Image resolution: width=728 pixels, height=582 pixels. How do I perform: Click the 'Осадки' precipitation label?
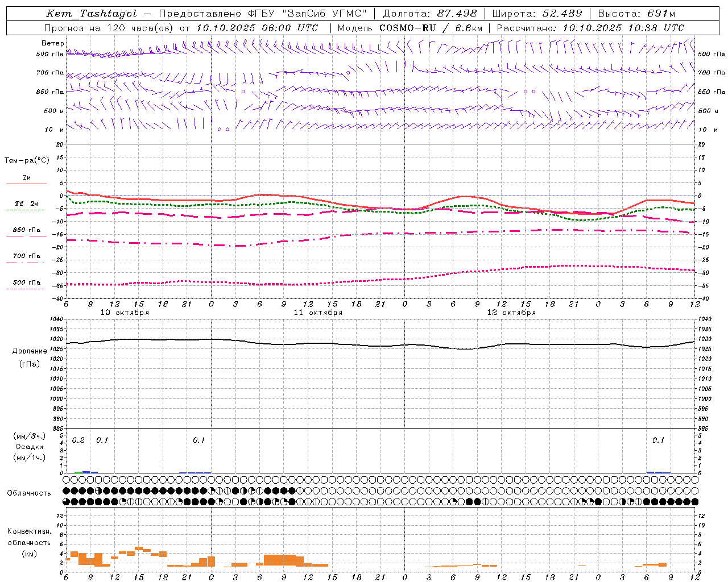click(x=30, y=447)
